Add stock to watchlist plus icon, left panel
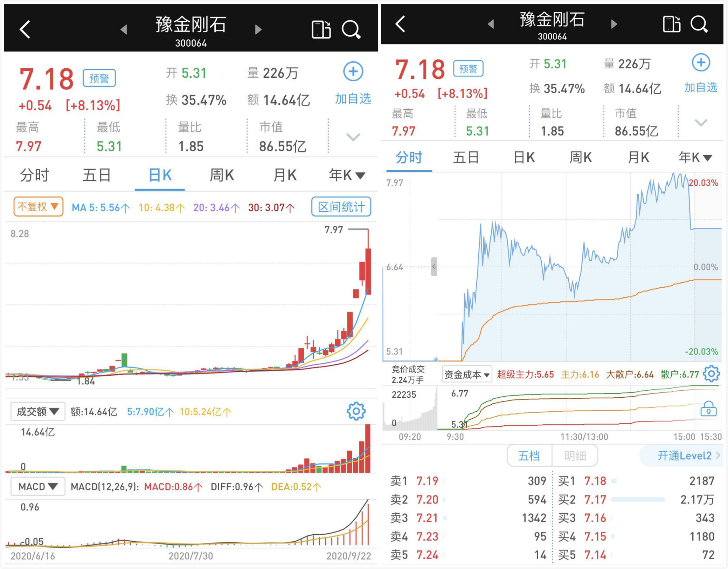 [x=353, y=71]
